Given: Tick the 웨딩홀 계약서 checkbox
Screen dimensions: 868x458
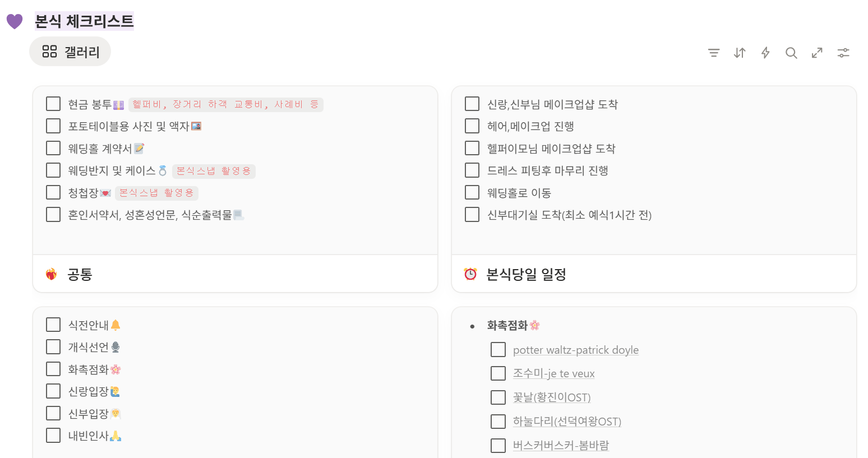Looking at the screenshot, I should 53,148.
